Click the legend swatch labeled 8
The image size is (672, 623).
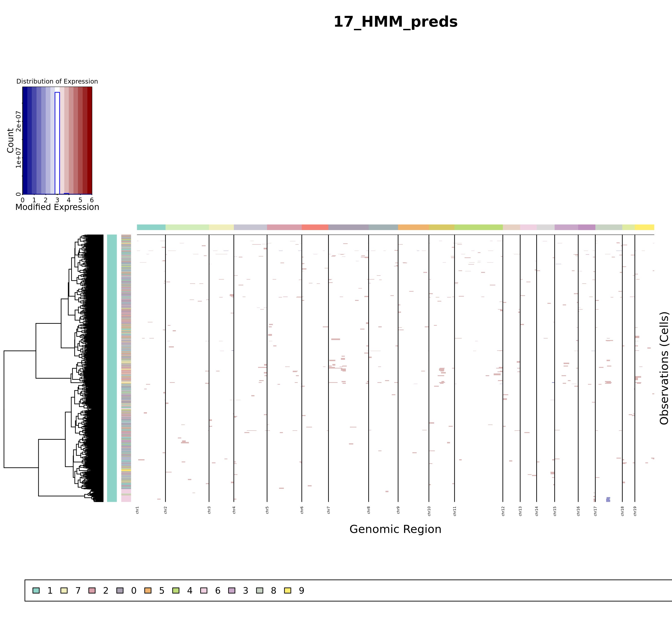[260, 590]
